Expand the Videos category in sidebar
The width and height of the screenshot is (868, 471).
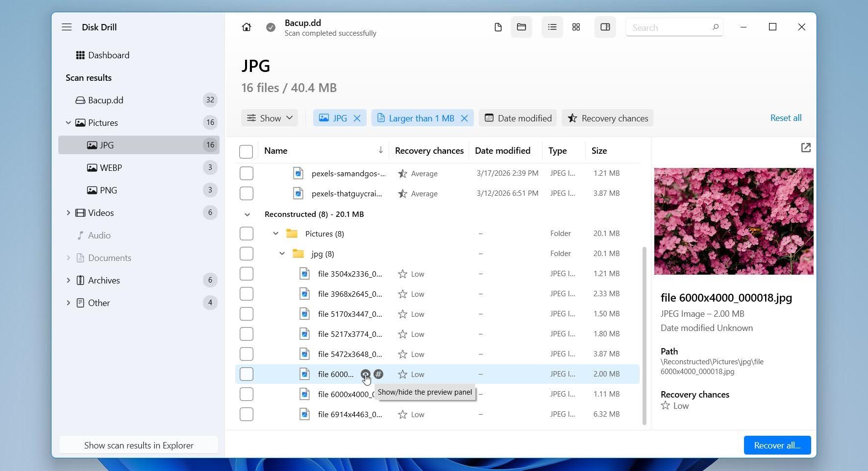point(68,212)
